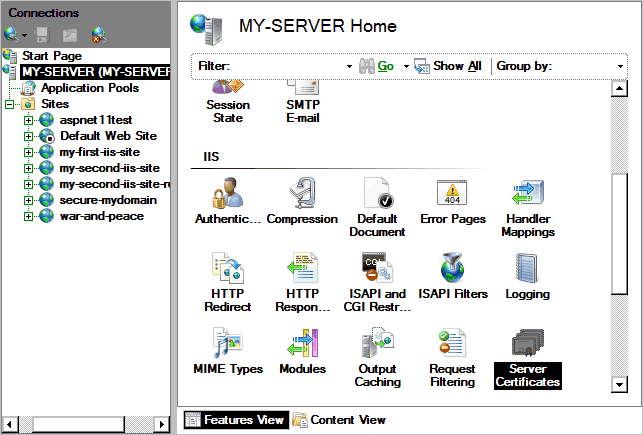Select secure-mydomain in the tree
This screenshot has height=435, width=643.
[x=108, y=200]
